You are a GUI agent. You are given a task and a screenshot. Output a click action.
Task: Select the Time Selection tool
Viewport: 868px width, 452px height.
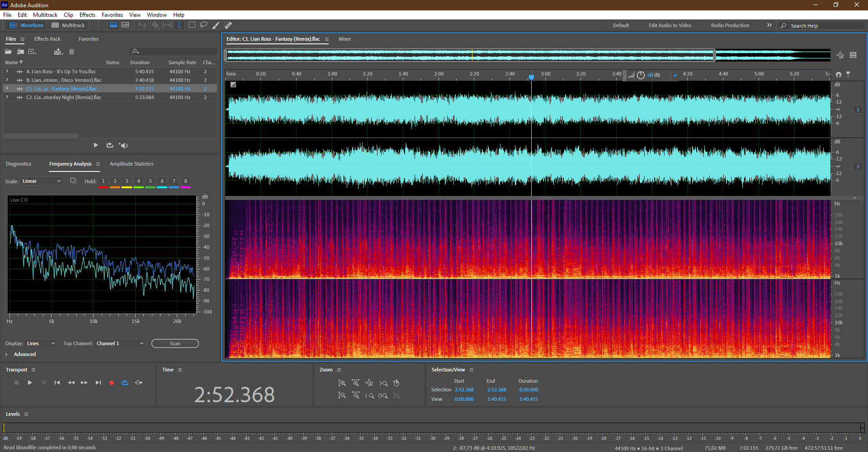coord(179,25)
